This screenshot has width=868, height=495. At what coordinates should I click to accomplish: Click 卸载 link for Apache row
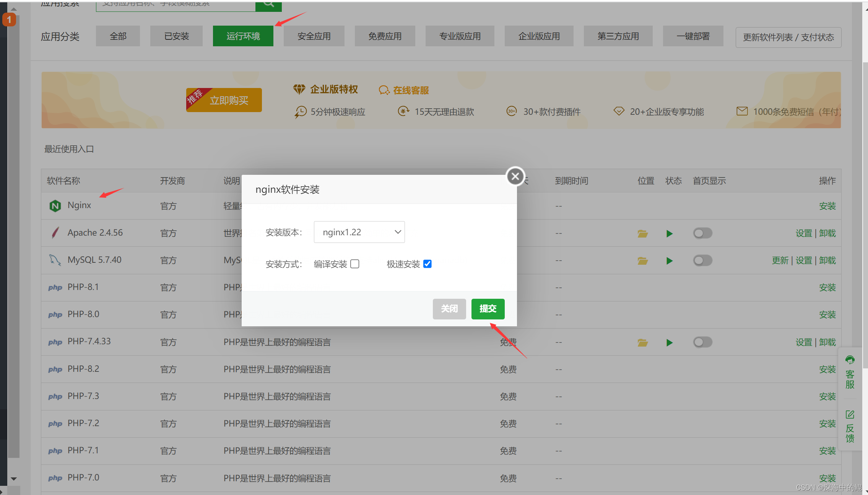click(827, 233)
